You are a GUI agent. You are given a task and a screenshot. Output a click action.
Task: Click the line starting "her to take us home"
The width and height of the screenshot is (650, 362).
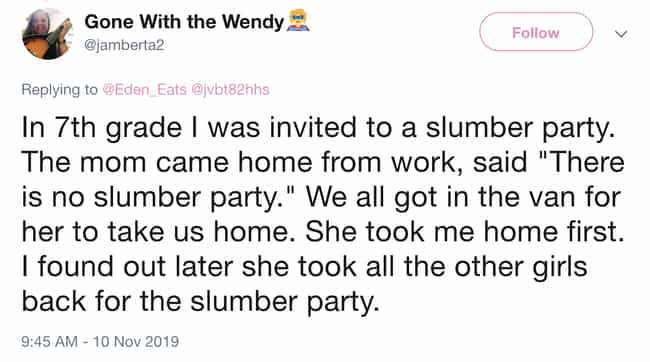[x=323, y=231]
